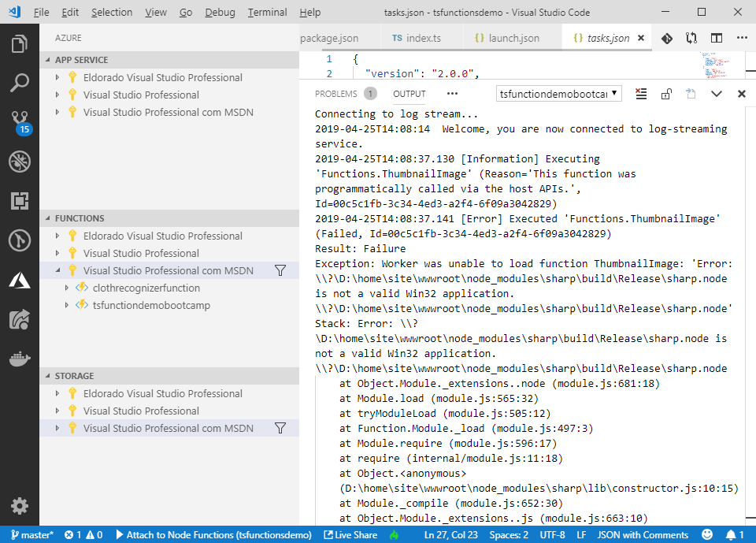756x543 pixels.
Task: Click Live Share in the status bar
Action: pyautogui.click(x=350, y=535)
